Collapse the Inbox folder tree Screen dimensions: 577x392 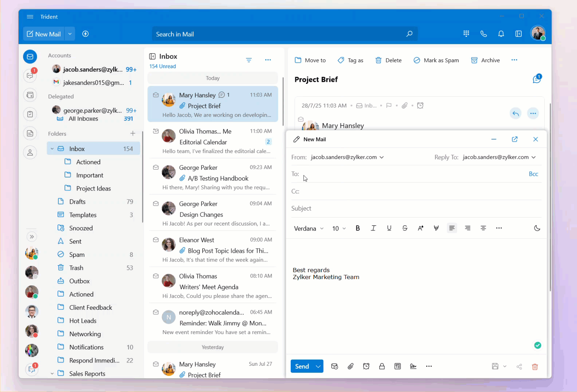point(52,149)
